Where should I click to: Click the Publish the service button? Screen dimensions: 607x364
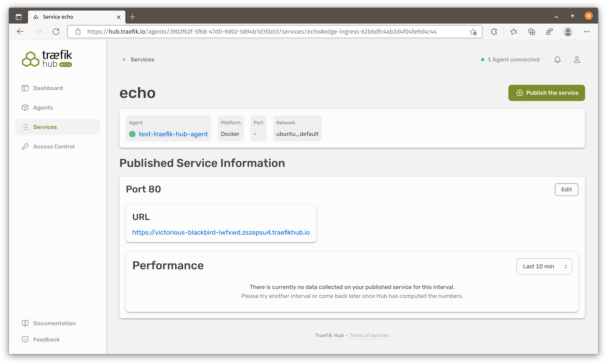[546, 93]
